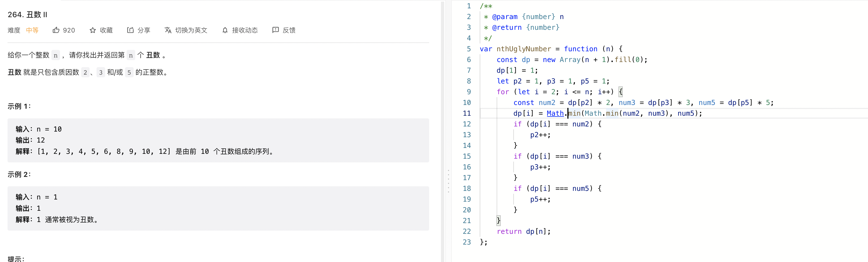The image size is (868, 262).
Task: Click the panel divider drag handle
Action: 449,181
